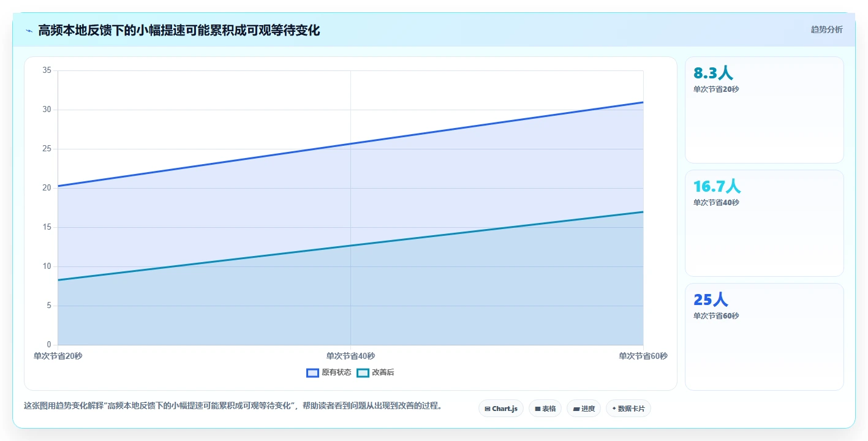Click y-axis value 20

(x=47, y=188)
